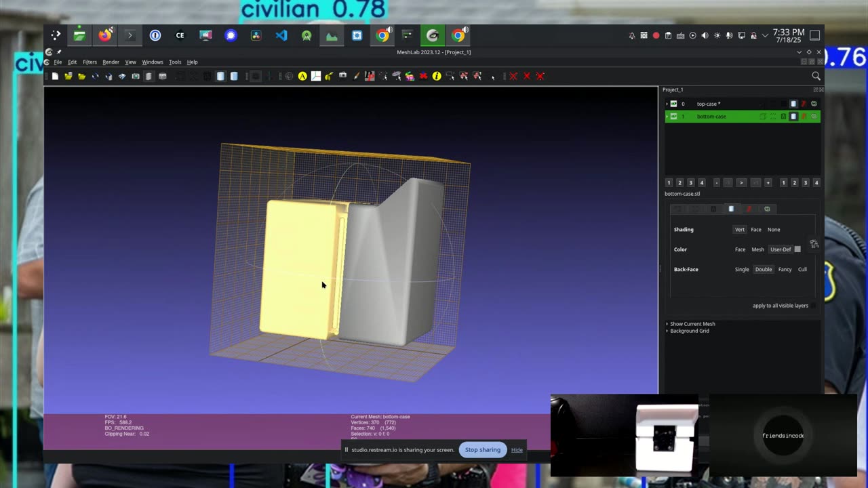Open the Windows menu
868x488 pixels.
tap(153, 62)
